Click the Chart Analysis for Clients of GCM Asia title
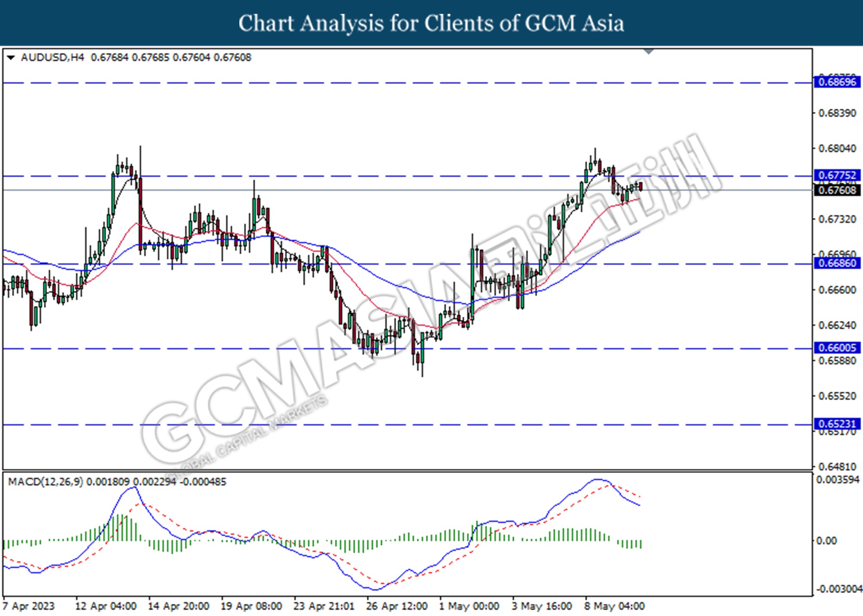863x616 pixels. click(x=431, y=23)
